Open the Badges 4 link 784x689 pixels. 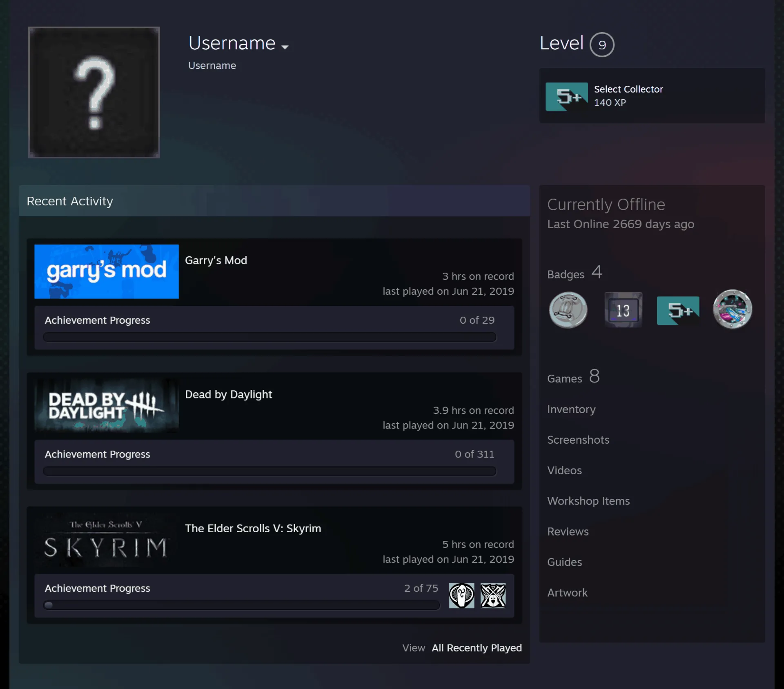coord(575,273)
